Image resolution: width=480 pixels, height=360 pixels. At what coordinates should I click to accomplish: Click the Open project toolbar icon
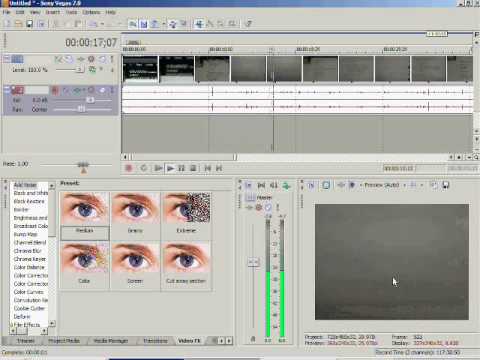(x=18, y=24)
